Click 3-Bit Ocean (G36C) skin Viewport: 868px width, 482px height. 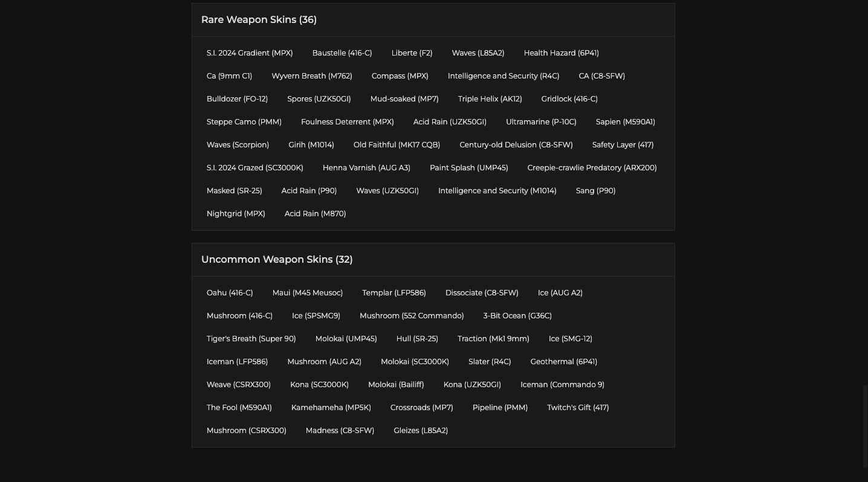[x=517, y=316]
